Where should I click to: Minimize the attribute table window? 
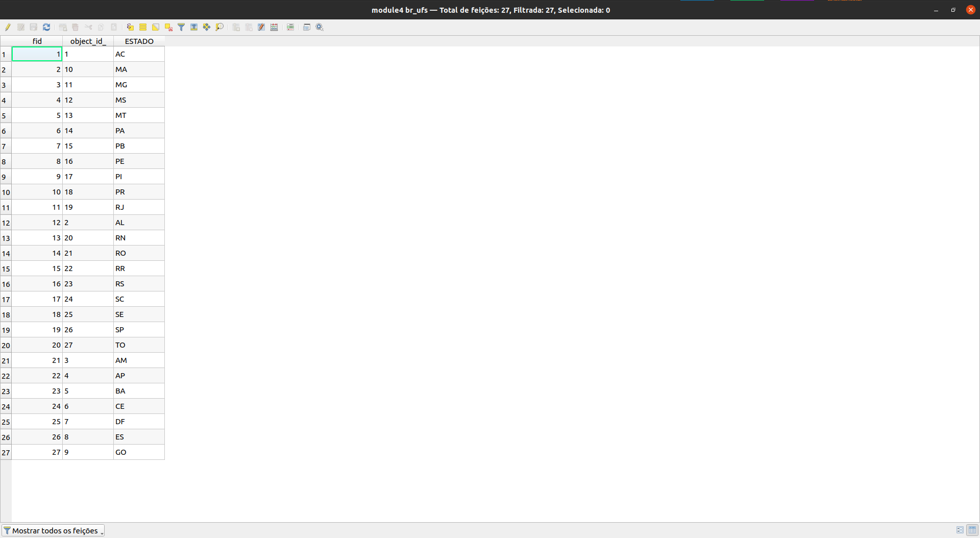coord(936,10)
